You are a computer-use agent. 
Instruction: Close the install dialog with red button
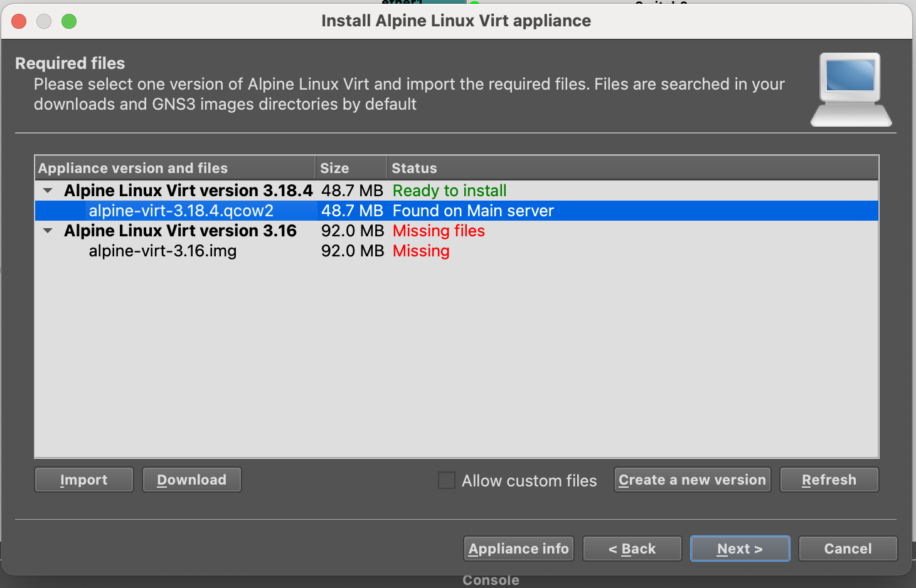click(x=19, y=21)
